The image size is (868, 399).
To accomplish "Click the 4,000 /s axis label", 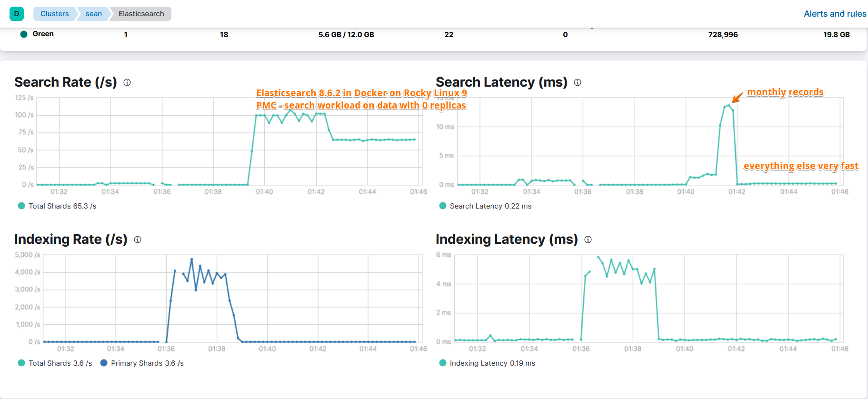I will pos(28,272).
